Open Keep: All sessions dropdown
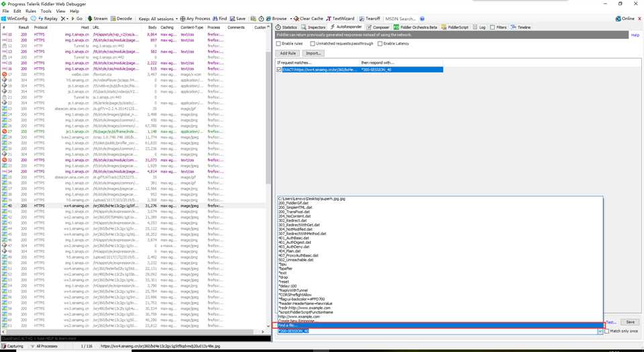 pos(158,19)
